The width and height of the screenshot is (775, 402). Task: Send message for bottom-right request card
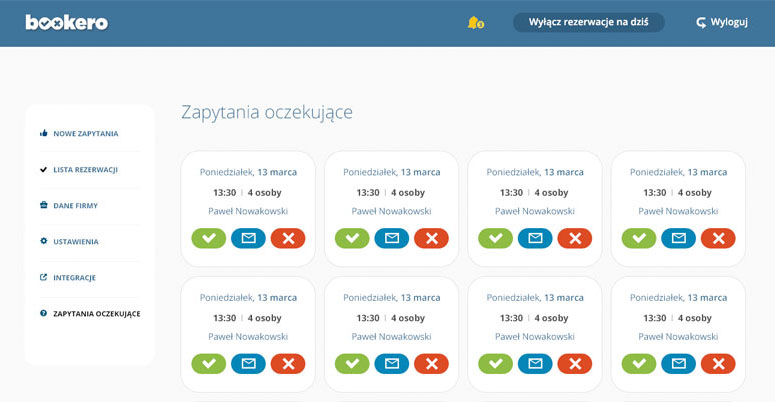point(678,364)
